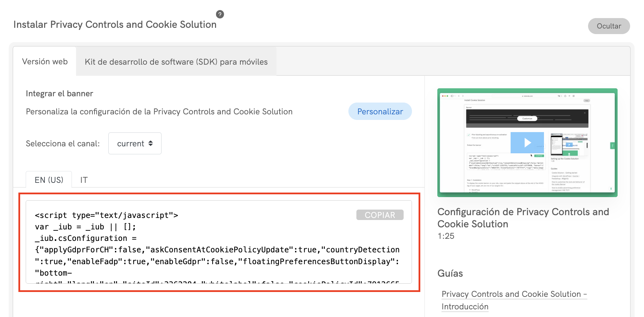
Task: Click the Customize button in the video preview
Action: point(527,119)
